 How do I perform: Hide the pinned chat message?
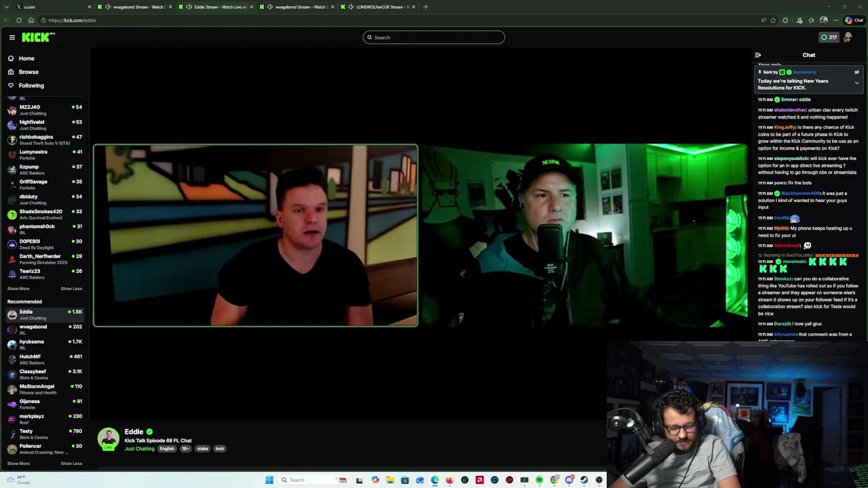tap(856, 72)
